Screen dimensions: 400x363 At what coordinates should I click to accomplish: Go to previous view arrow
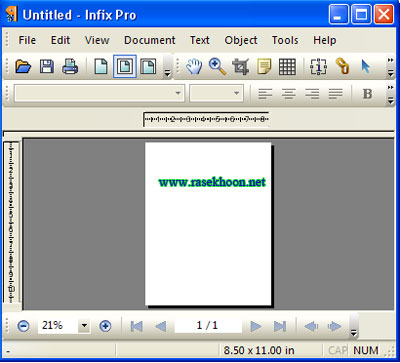(x=311, y=326)
